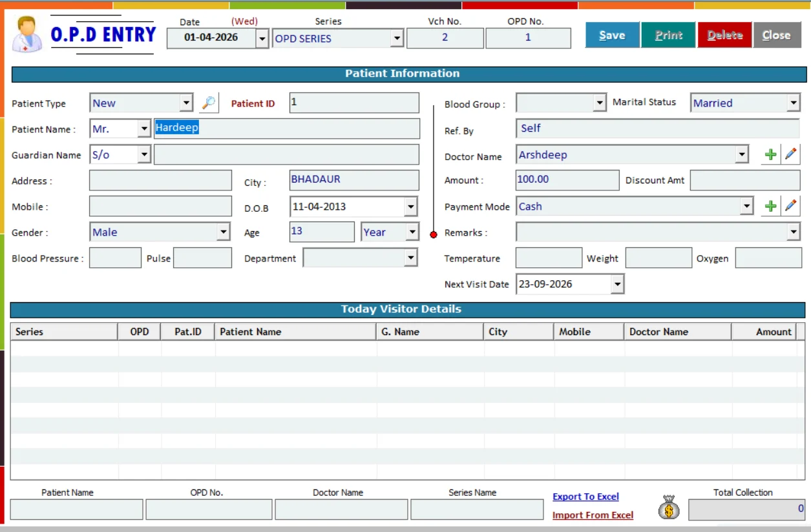Viewport: 811px width, 532px height.
Task: Click the Doctor Name filter box at bottom
Action: [x=341, y=509]
